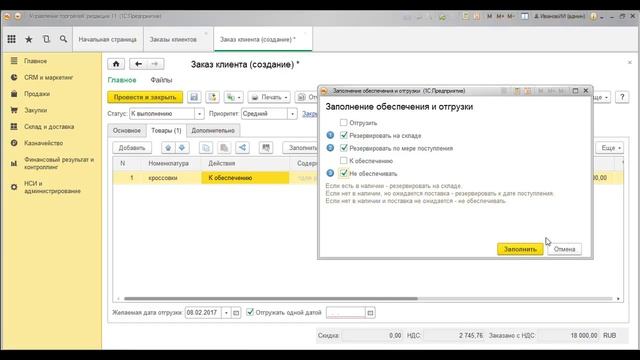Screen dimensions: 640x360
Task: Expand the Статус dropdown
Action: click(199, 113)
